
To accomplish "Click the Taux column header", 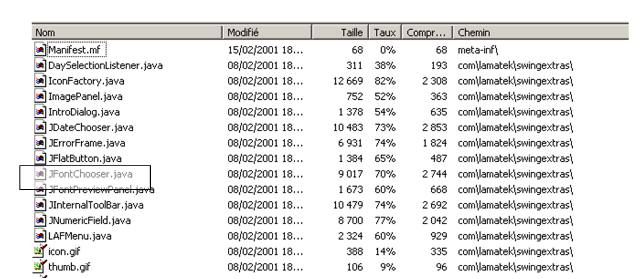I will pos(385,33).
